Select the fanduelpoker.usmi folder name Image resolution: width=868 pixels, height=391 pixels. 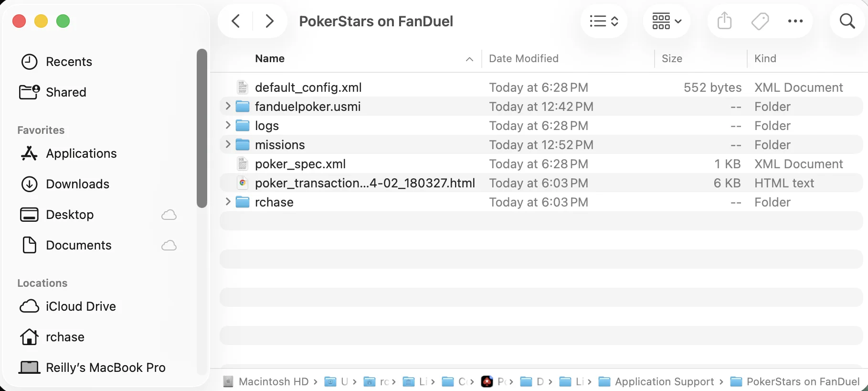(308, 107)
